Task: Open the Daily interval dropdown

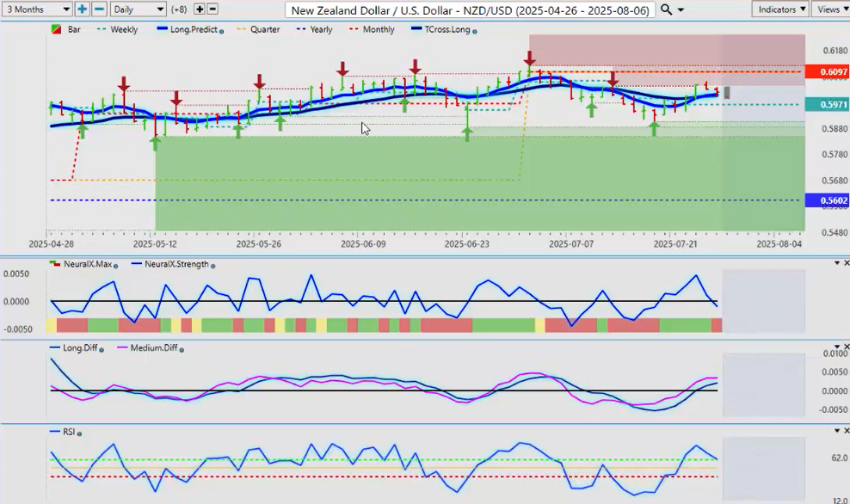Action: click(x=138, y=9)
